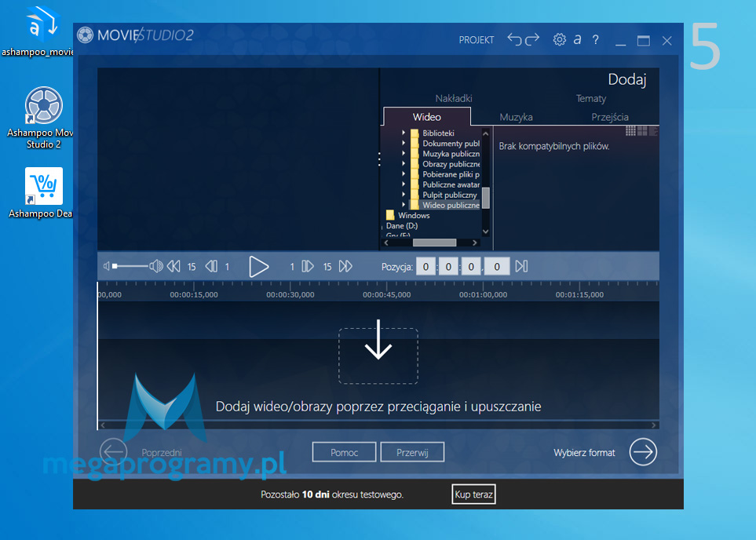Click the timeline scrollbar right arrow

654,425
